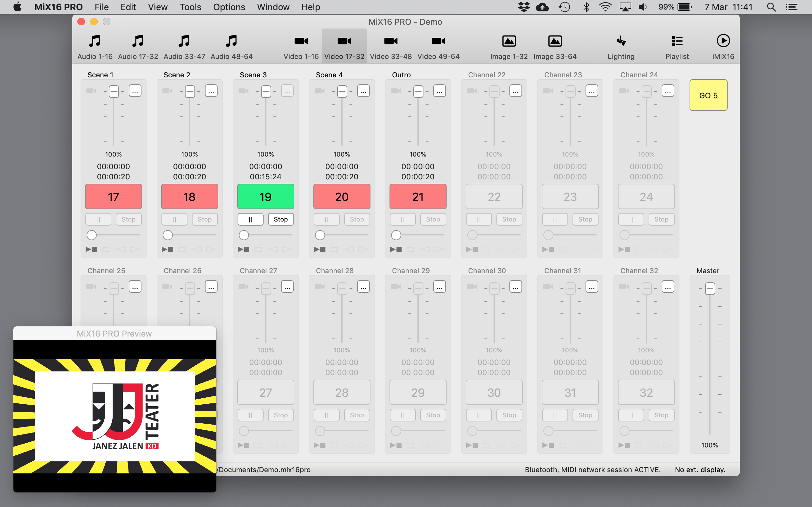Open the options button for Outro

tap(440, 91)
